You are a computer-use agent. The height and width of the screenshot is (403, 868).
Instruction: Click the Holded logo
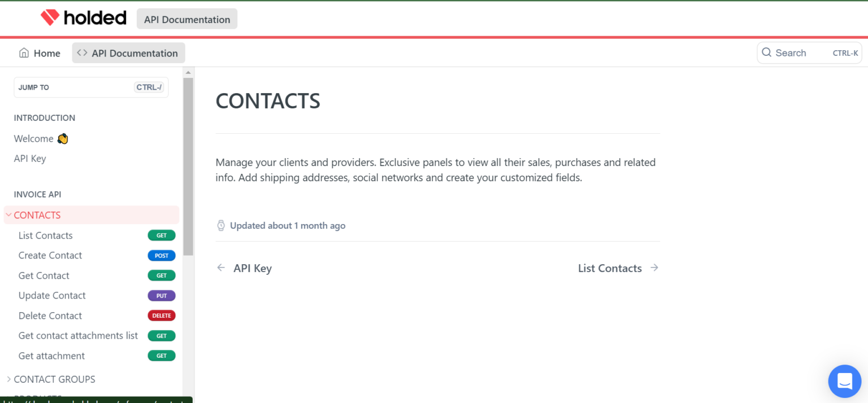(x=83, y=18)
